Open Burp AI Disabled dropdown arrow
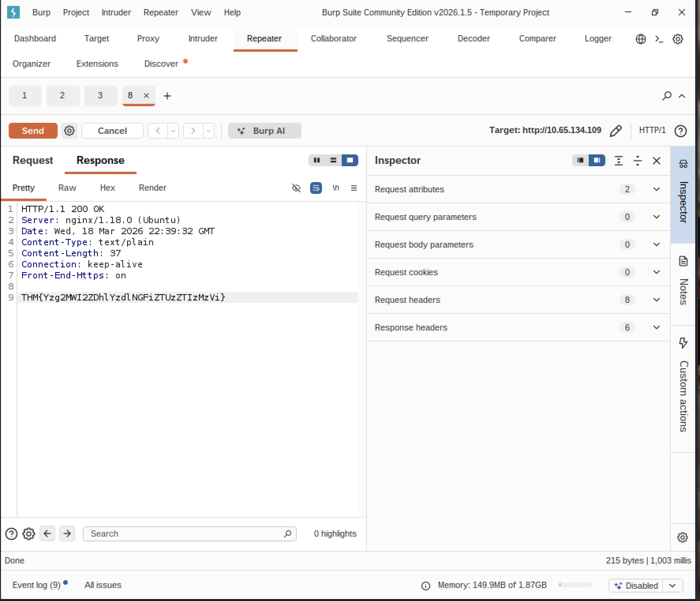This screenshot has height=601, width=700. [673, 586]
